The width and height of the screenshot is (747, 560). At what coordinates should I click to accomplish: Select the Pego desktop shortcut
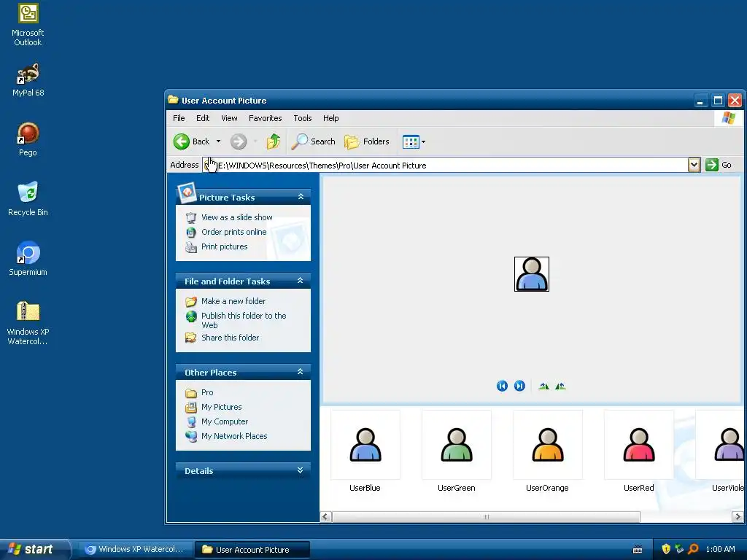(x=28, y=139)
